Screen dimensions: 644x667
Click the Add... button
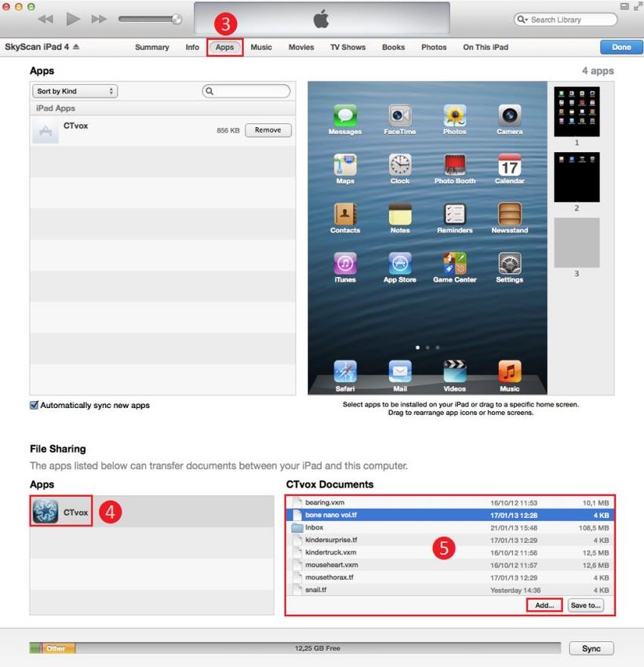pyautogui.click(x=544, y=605)
